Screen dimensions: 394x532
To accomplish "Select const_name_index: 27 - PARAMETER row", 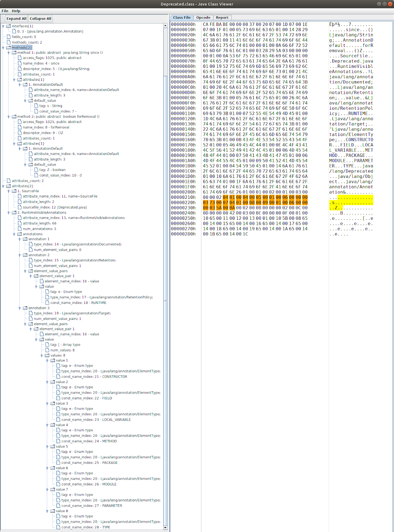I will click(x=92, y=506).
